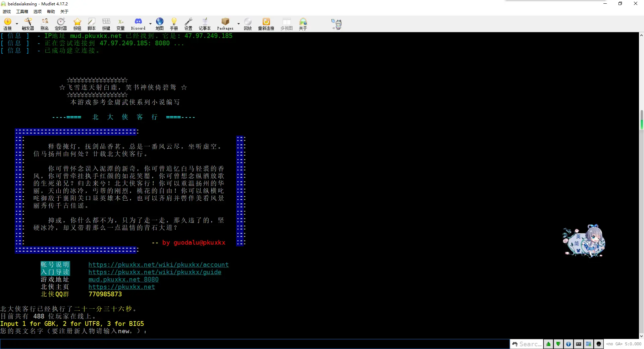Click the green up-arrow search earlier button
Screen dimensions: 644x349
point(548,344)
